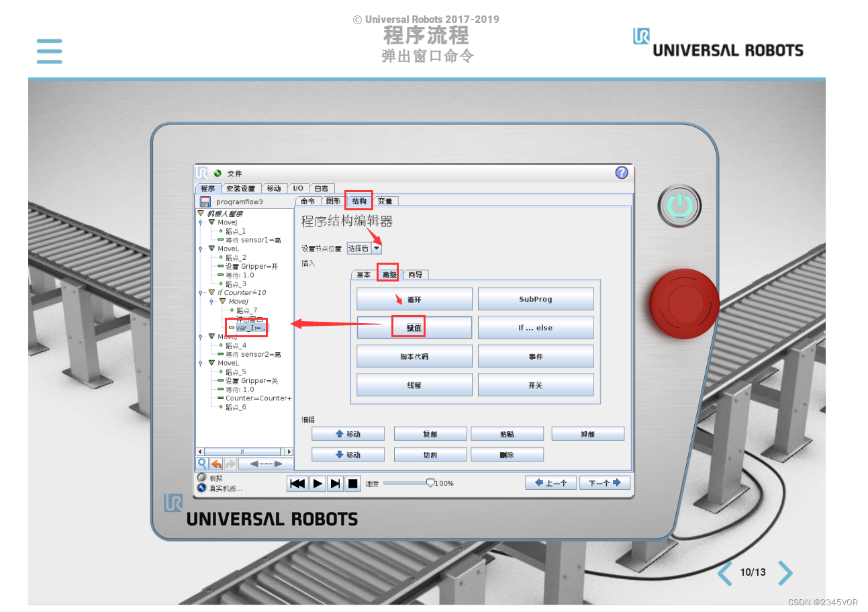Screen dimensions: 868x612
Task: Click the save floppy disk icon
Action: pos(205,201)
